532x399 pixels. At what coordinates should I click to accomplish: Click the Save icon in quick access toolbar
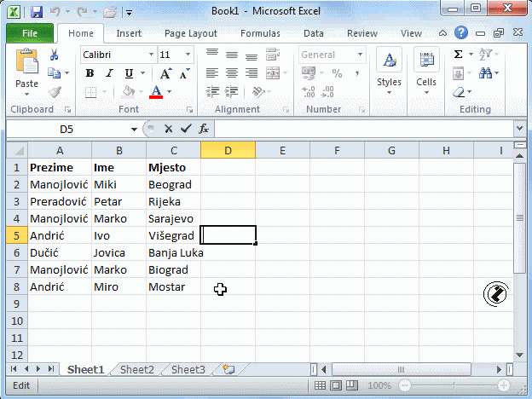(36, 12)
